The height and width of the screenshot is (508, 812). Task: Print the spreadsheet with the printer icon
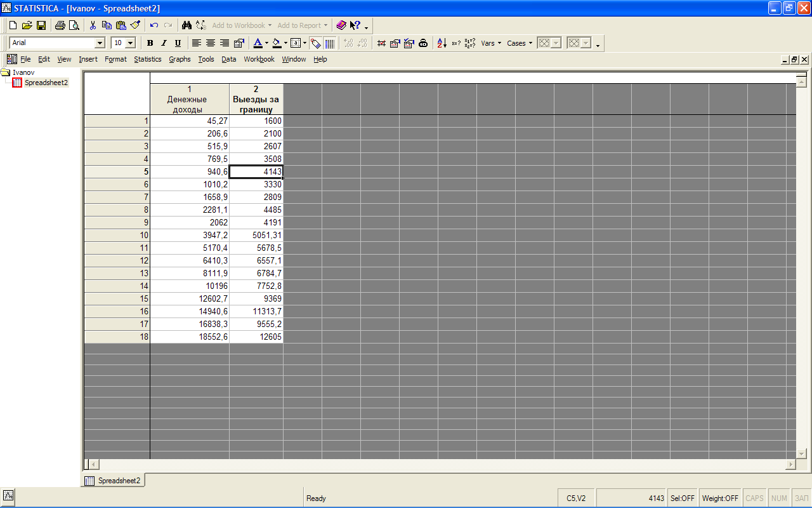60,25
